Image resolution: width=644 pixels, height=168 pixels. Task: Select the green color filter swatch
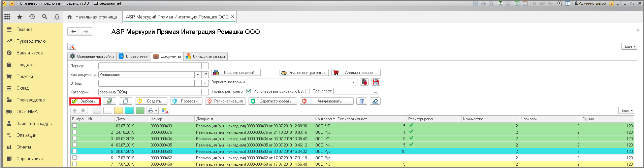click(x=140, y=111)
